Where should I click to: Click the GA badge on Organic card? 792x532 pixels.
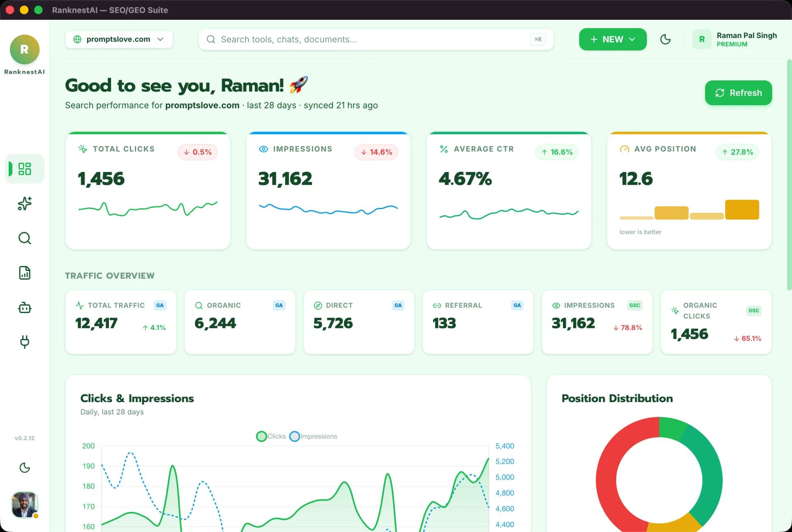click(279, 305)
